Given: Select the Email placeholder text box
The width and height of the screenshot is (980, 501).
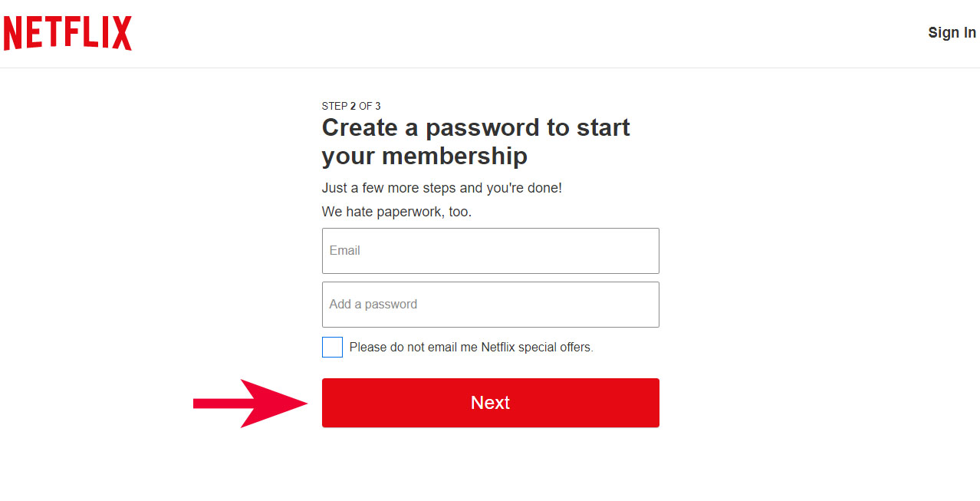Looking at the screenshot, I should point(490,250).
